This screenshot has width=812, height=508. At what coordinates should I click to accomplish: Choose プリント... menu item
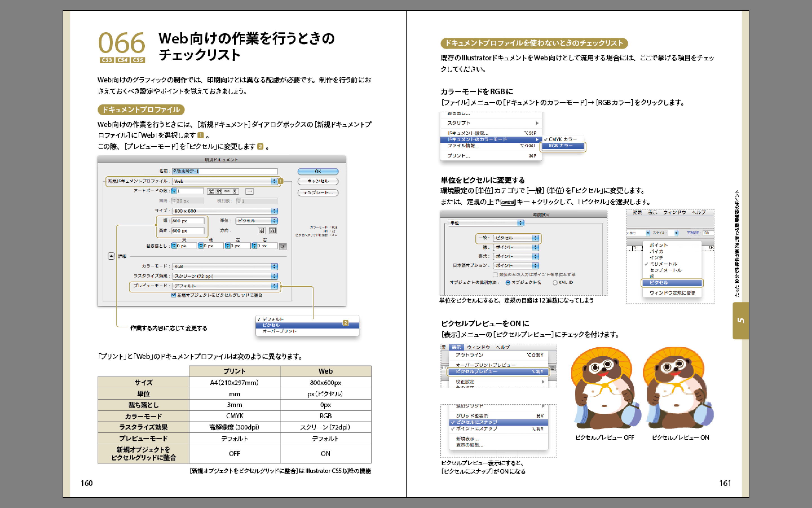[491, 156]
